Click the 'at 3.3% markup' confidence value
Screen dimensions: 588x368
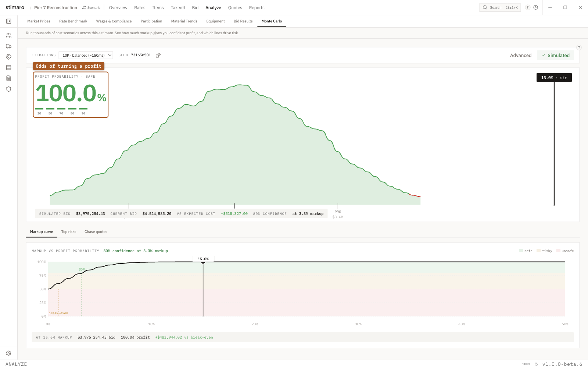pos(308,214)
